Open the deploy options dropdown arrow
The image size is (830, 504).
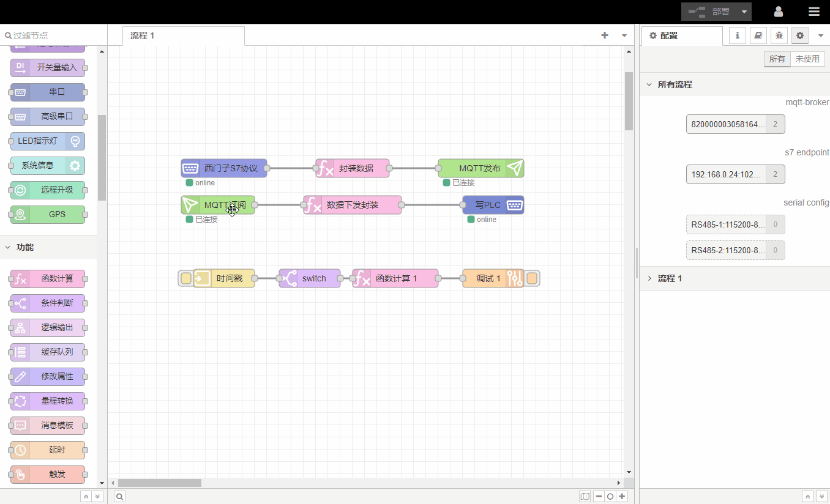click(744, 12)
